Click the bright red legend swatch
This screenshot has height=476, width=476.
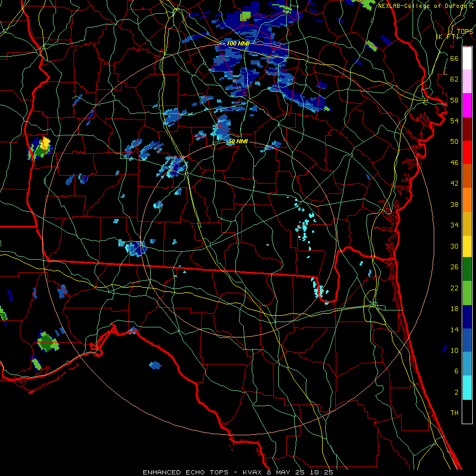[x=467, y=152]
